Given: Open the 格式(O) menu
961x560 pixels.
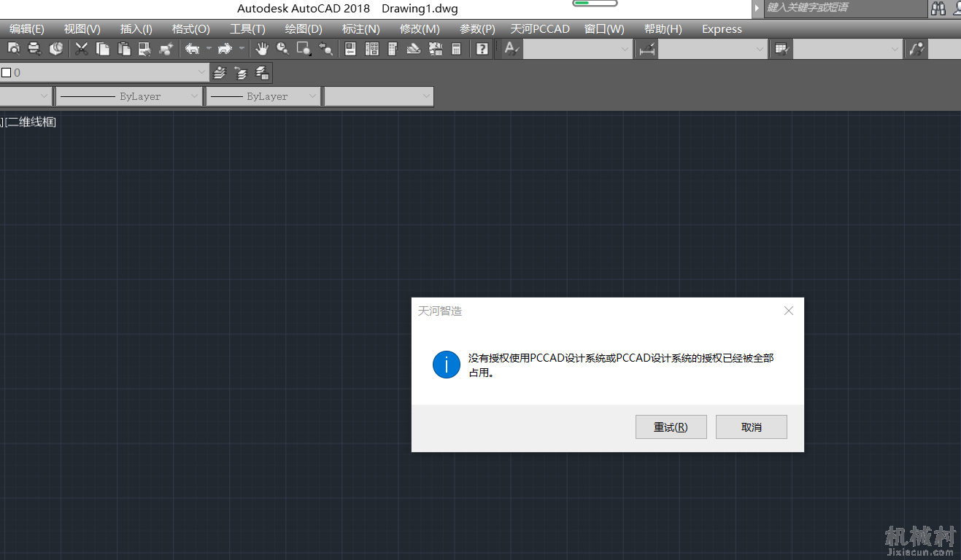Looking at the screenshot, I should click(x=191, y=29).
